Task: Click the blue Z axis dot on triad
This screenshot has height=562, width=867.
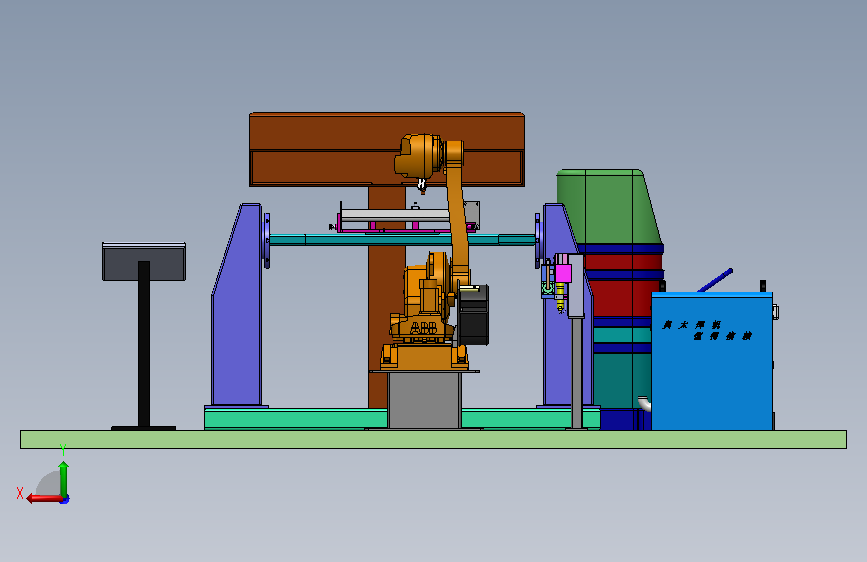Action: click(65, 500)
